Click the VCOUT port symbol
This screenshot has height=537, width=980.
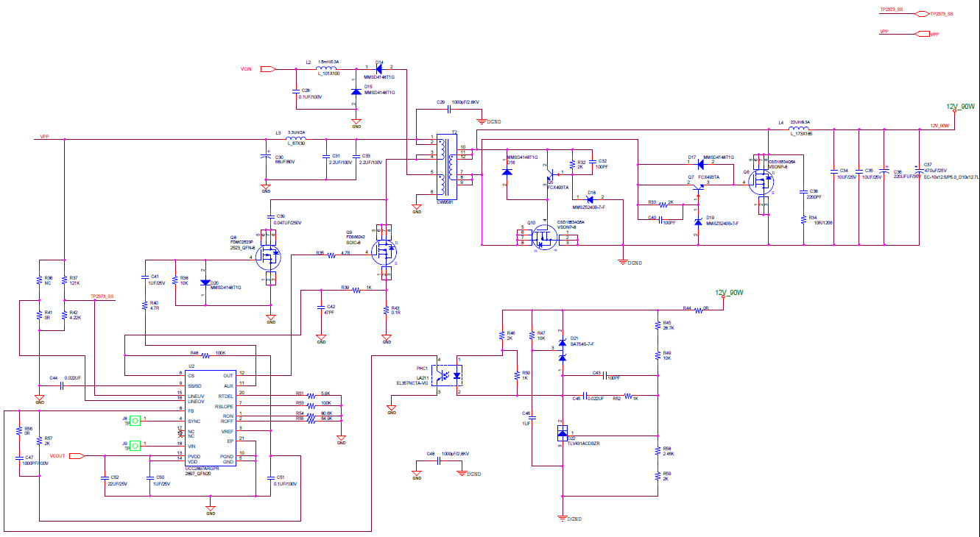click(76, 456)
